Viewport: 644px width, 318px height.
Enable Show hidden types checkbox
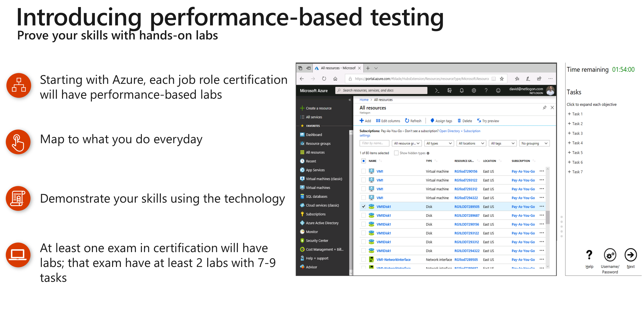(396, 153)
